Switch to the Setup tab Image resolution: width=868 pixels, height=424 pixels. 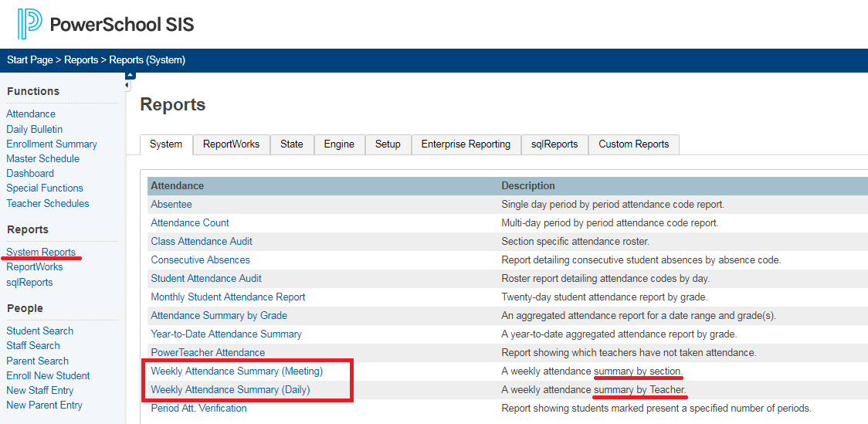tap(388, 144)
